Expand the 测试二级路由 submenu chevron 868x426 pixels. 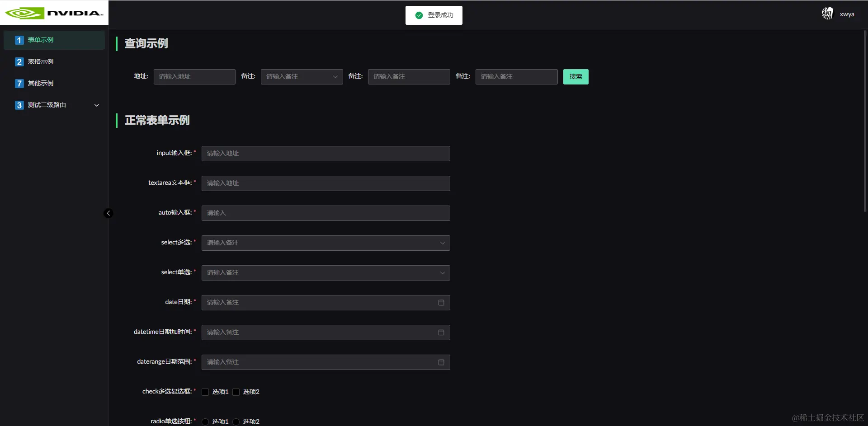pyautogui.click(x=97, y=105)
